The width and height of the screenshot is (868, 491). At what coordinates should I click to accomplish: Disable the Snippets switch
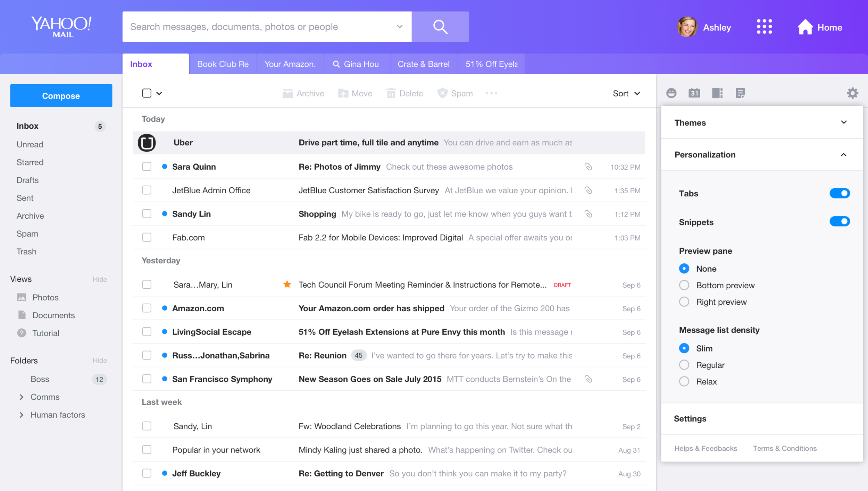pos(839,221)
